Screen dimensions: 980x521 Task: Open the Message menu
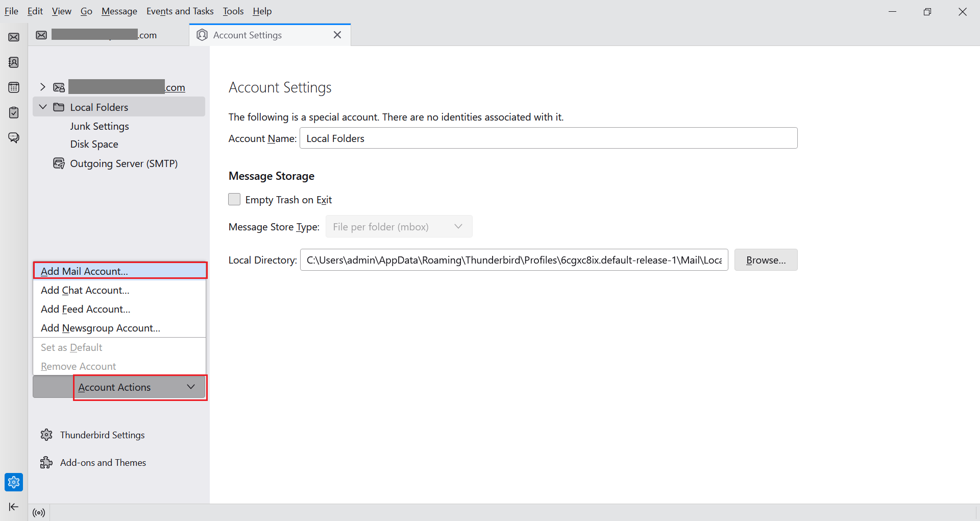(x=119, y=11)
